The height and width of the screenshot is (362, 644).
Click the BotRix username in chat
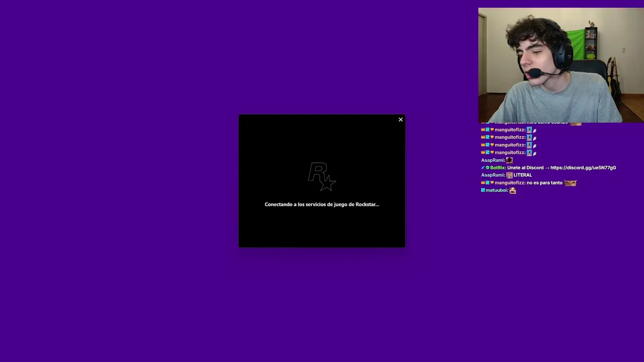497,167
